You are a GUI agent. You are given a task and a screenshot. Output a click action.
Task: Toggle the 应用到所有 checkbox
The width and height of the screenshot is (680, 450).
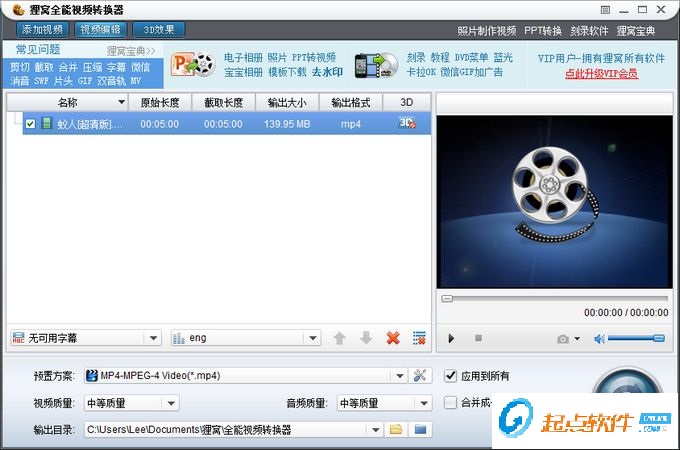pyautogui.click(x=451, y=376)
